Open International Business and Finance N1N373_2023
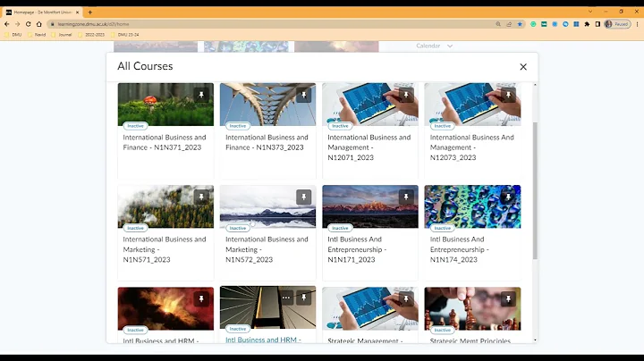Viewport: 644px width, 361px height. coord(267,142)
